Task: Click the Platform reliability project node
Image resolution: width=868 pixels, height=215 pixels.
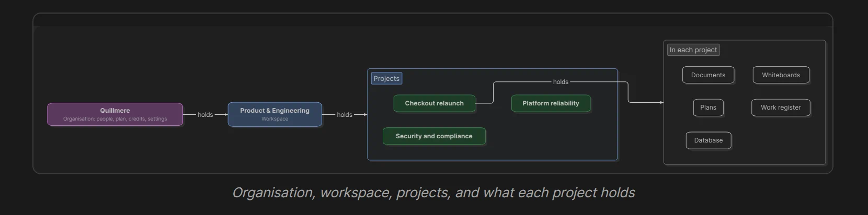Action: coord(551,103)
